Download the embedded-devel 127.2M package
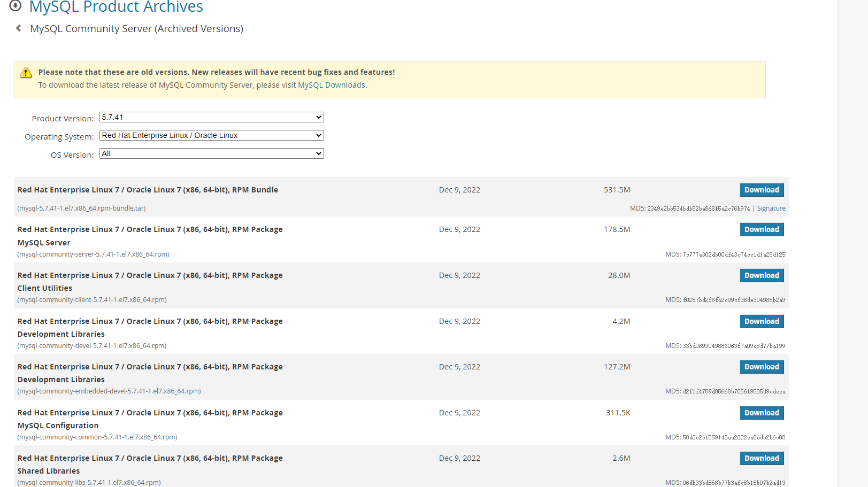Viewport: 868px width, 487px height. 762,367
